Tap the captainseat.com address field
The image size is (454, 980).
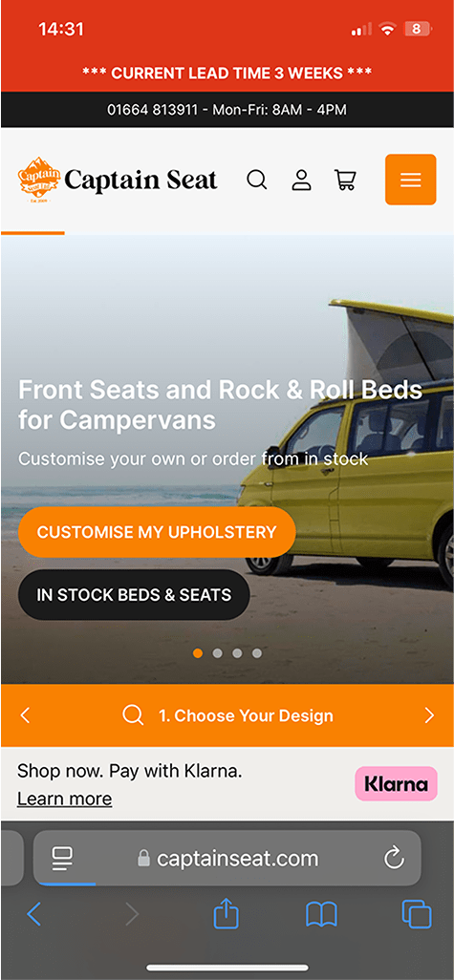(x=227, y=858)
